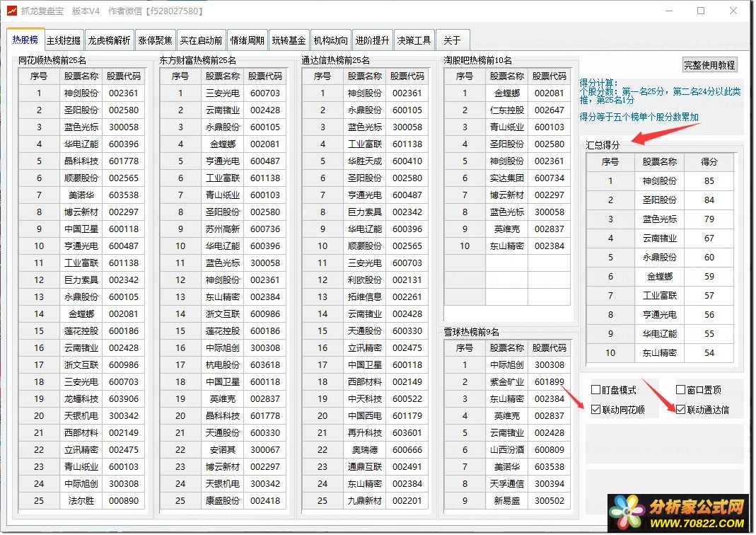This screenshot has width=756, height=535.
Task: Click 中天科技 600522 row
Action: point(365,399)
